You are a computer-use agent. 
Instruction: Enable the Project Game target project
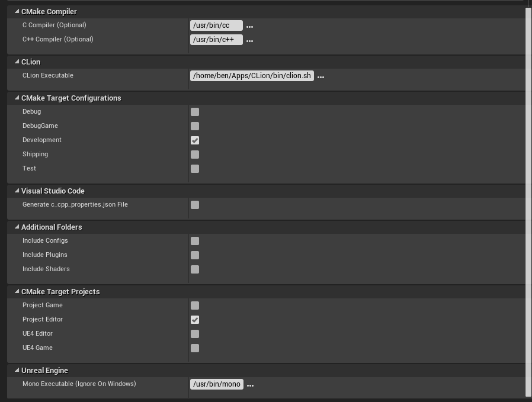(195, 305)
